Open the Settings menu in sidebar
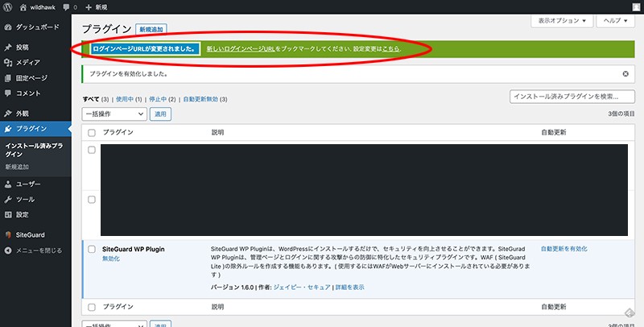 coord(23,214)
